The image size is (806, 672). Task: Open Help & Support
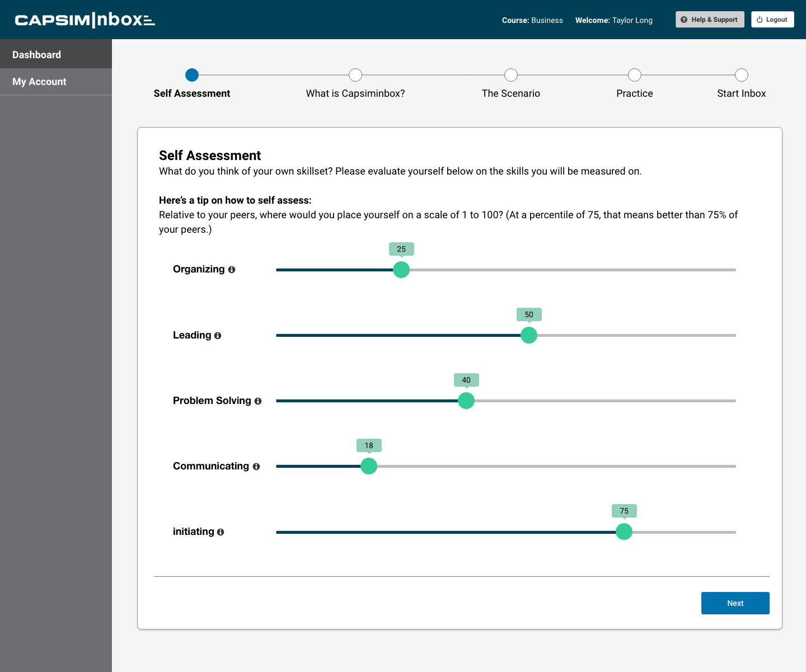709,20
